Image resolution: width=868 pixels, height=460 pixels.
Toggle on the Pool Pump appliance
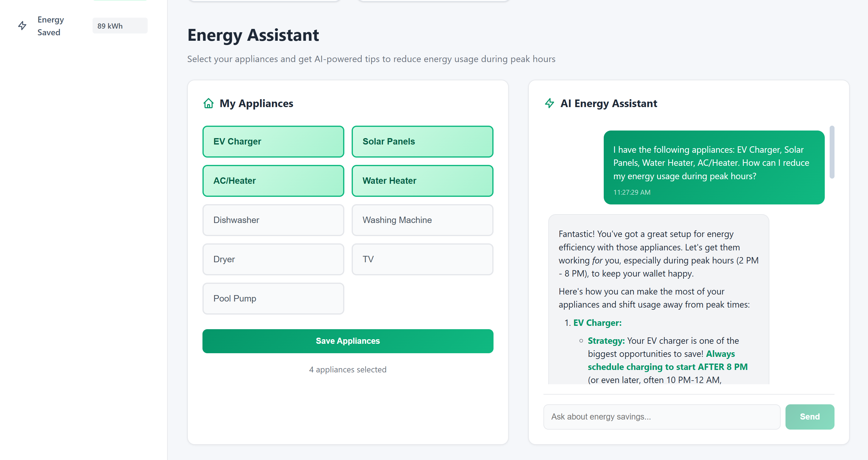(273, 299)
